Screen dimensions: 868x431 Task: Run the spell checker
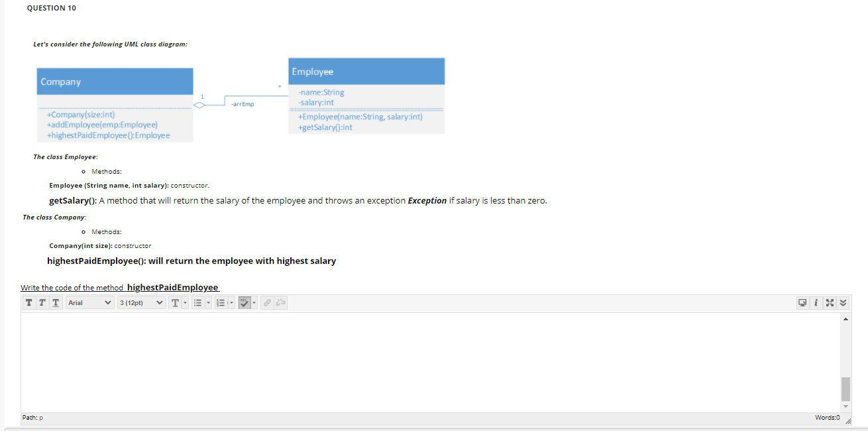(x=243, y=303)
